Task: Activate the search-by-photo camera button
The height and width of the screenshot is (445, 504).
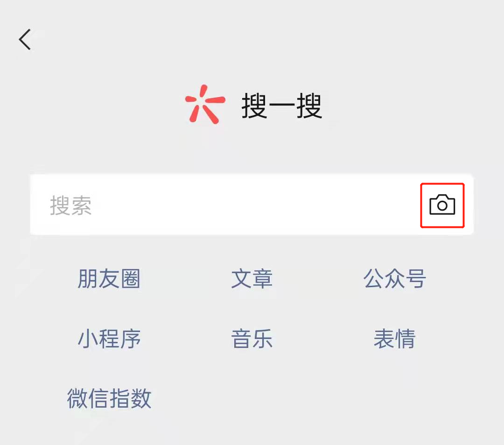Action: point(442,205)
